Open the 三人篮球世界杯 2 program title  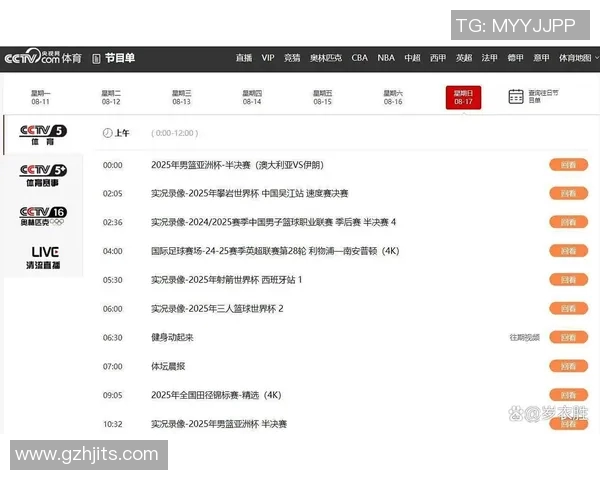pos(217,309)
